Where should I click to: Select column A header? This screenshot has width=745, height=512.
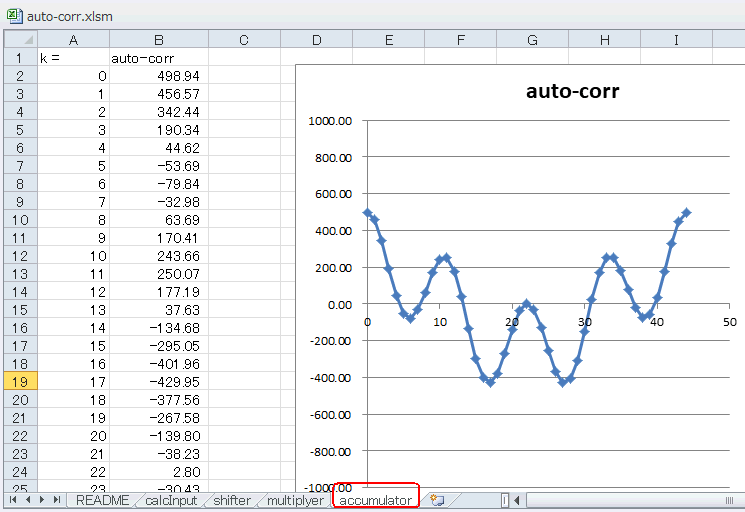74,40
